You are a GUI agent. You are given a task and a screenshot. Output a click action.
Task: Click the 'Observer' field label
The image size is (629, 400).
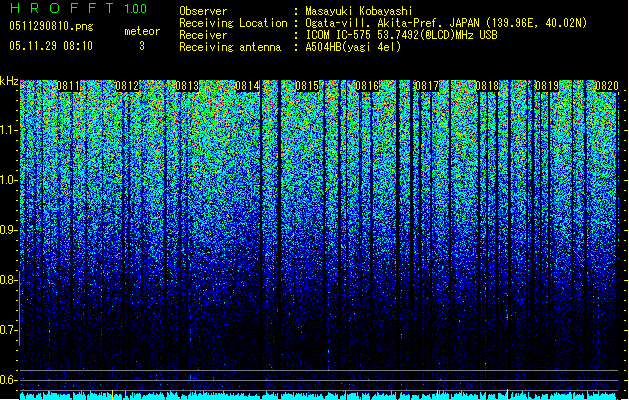pyautogui.click(x=203, y=11)
